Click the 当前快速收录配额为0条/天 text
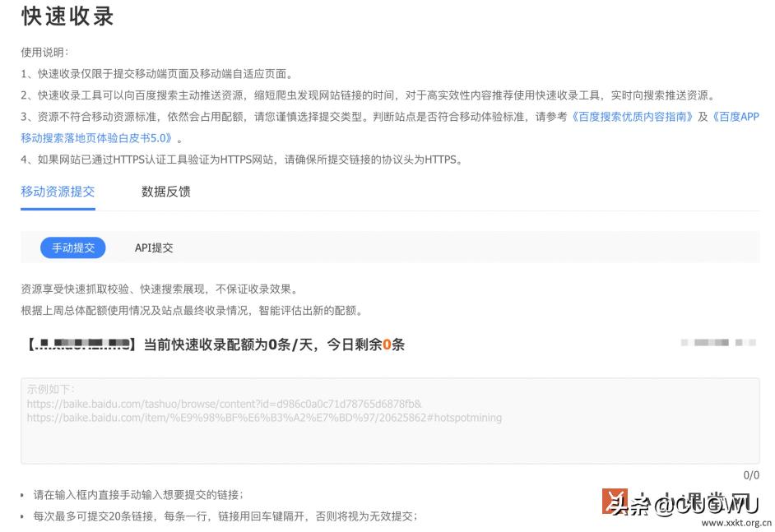 tap(229, 345)
